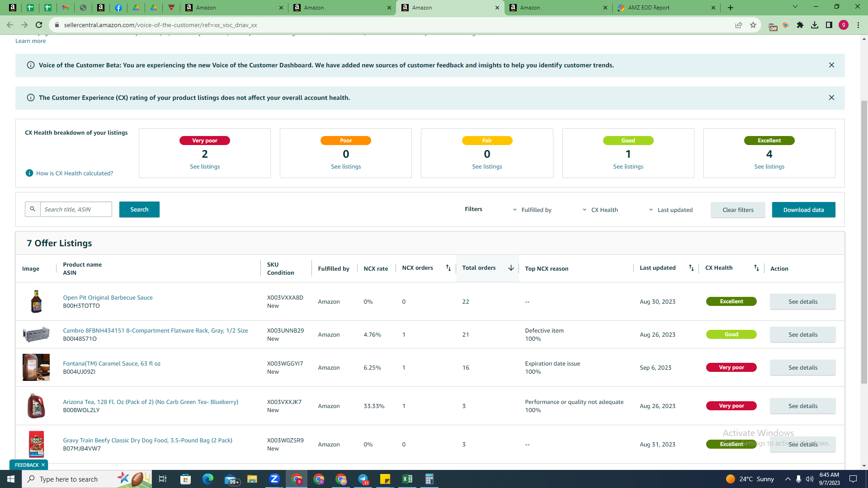The image size is (868, 488).
Task: Expand the Fulfilled by filter dropdown
Action: pos(533,210)
